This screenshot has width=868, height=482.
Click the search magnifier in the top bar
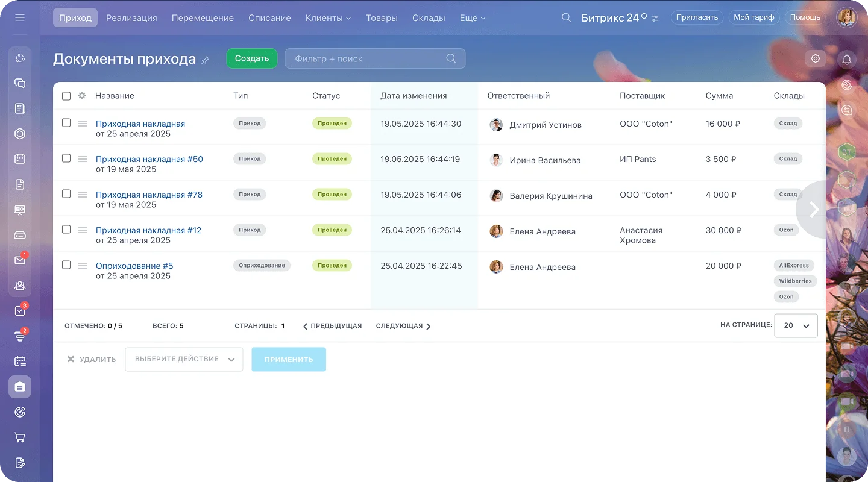coord(565,17)
